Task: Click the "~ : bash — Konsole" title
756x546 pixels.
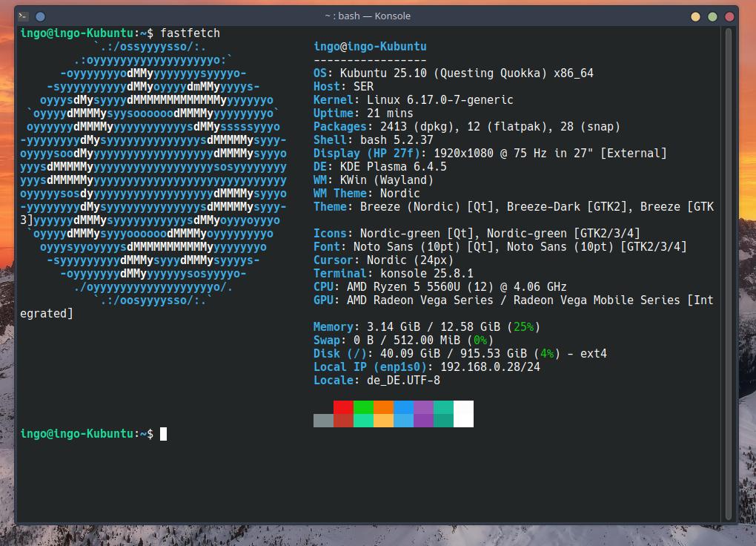Action: (x=368, y=16)
